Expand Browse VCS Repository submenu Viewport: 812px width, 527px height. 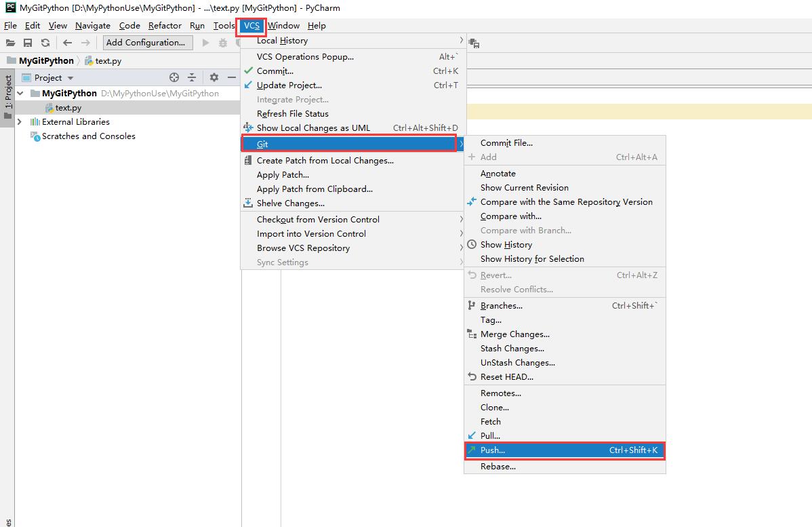click(x=461, y=248)
